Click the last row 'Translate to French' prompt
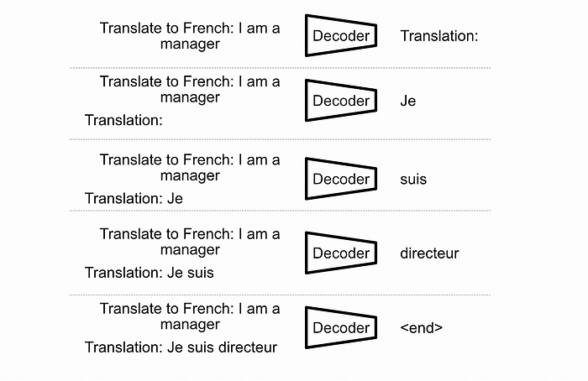The width and height of the screenshot is (588, 381). 190,316
